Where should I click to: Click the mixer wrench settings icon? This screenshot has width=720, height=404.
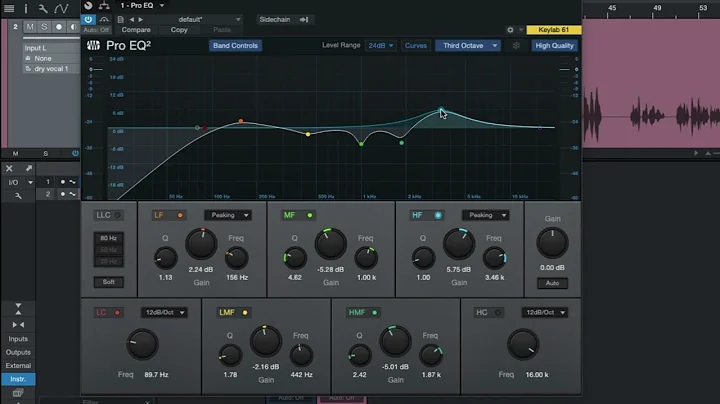[18, 196]
